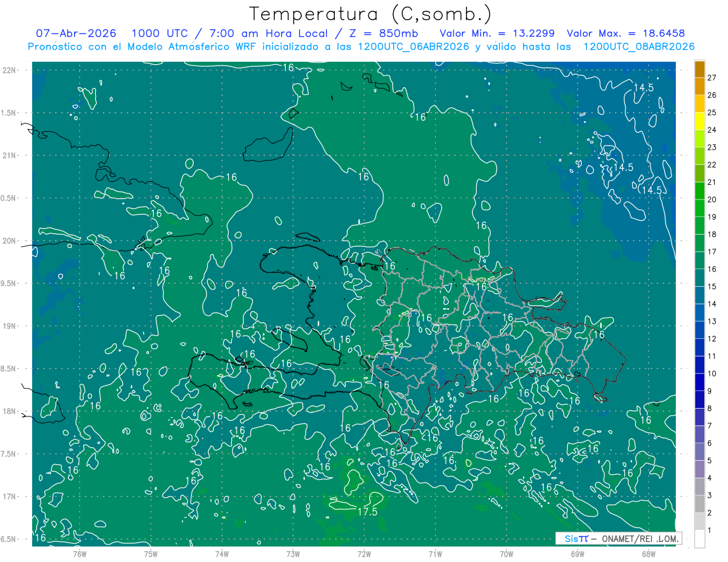Click the WRF model forecast subtitle line
The image size is (728, 562).
[x=361, y=46]
